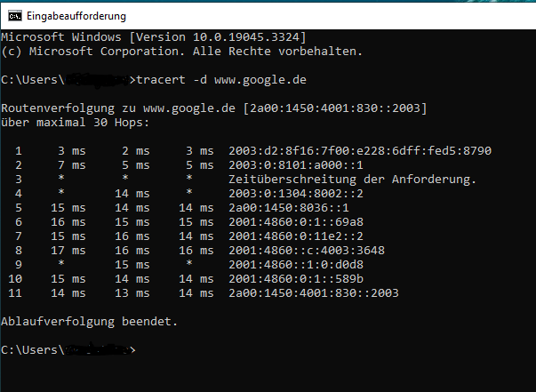Image resolution: width=536 pixels, height=392 pixels.
Task: Click the final command prompt after C:\Users
Action: click(x=68, y=350)
